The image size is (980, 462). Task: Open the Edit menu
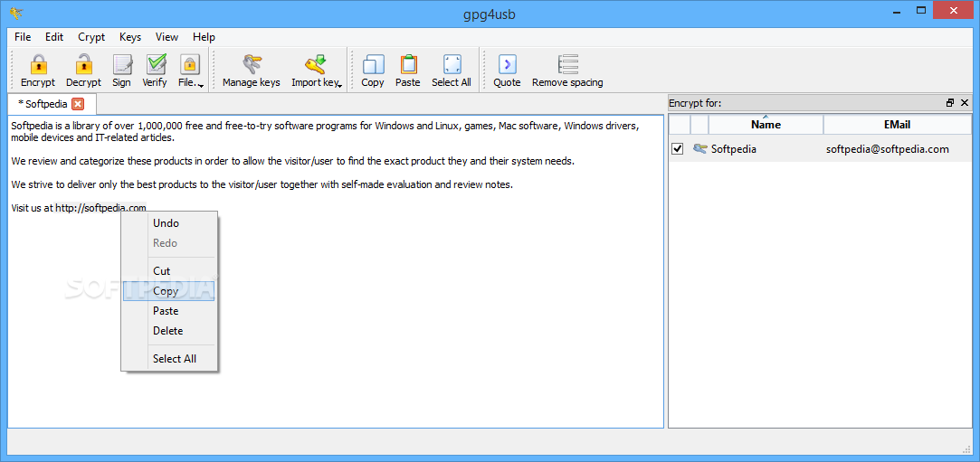[x=54, y=37]
